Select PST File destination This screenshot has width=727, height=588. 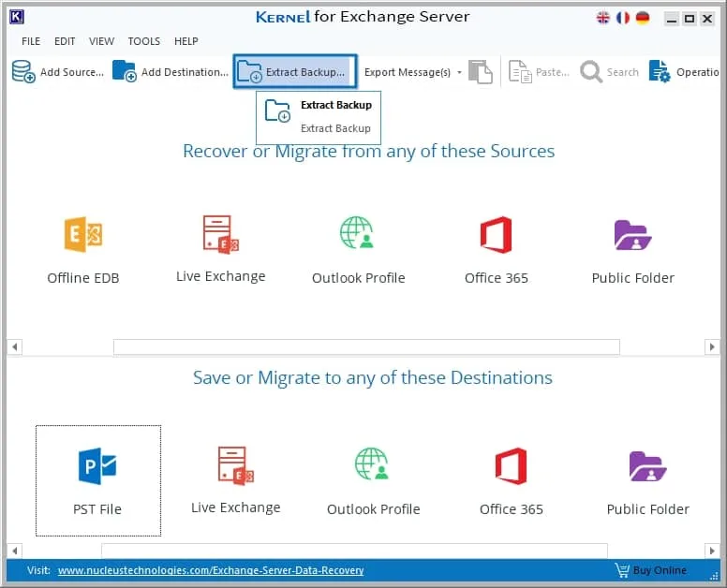pyautogui.click(x=98, y=481)
